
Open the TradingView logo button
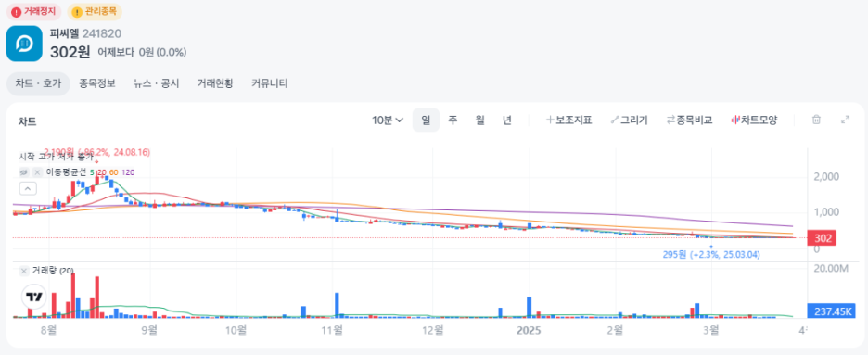coord(34,297)
